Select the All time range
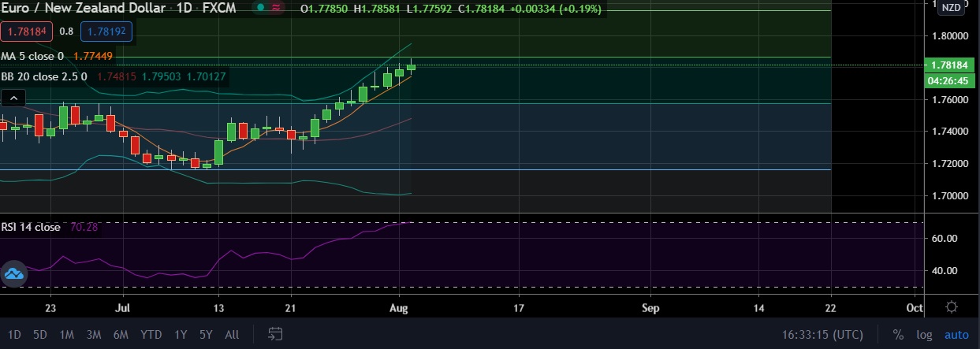Screen dimensions: 980x349 coord(232,334)
